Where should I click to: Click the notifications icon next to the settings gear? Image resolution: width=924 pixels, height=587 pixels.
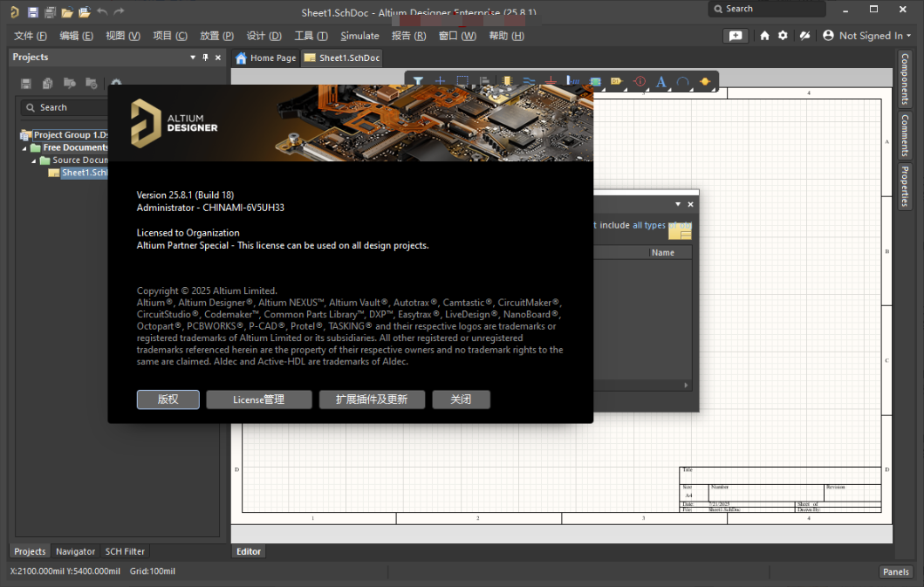(804, 36)
